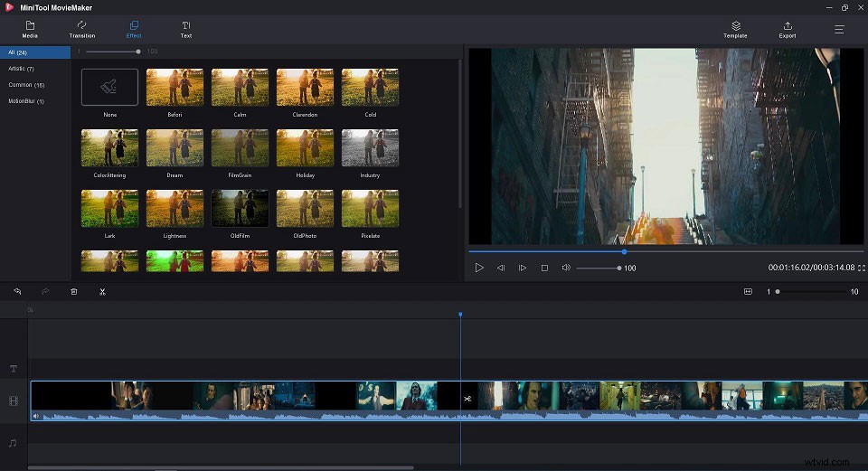
Task: Click the timeline zoom slider
Action: coord(811,292)
